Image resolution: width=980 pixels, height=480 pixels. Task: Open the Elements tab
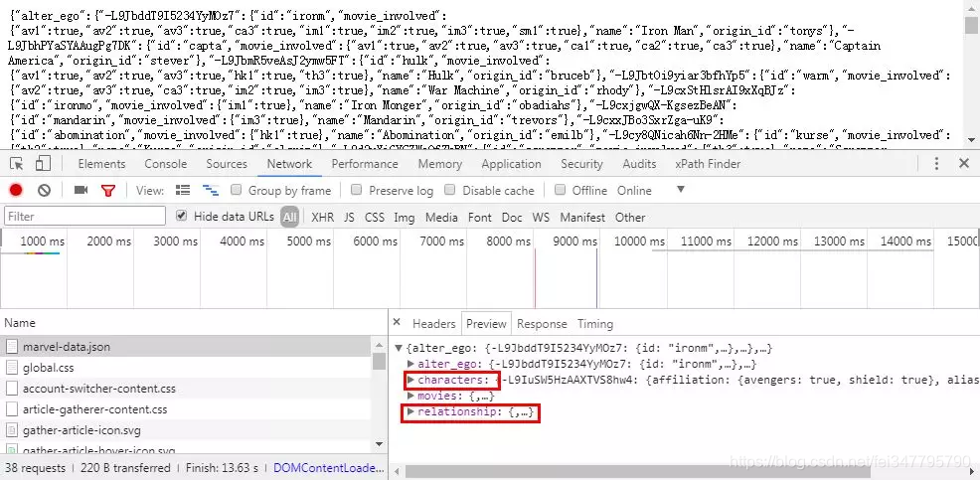[101, 164]
